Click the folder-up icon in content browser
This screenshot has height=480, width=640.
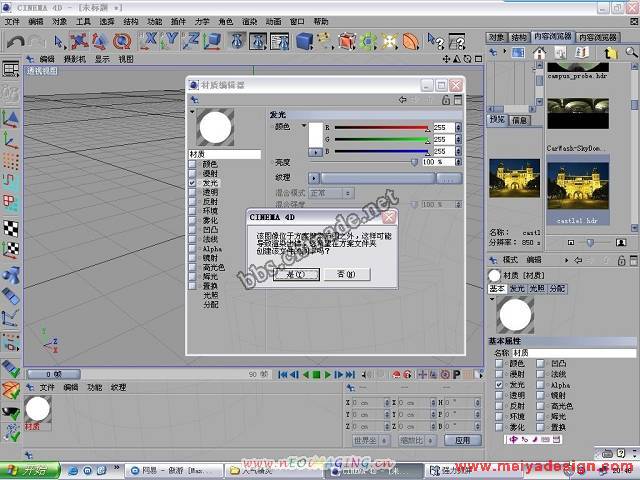610,53
